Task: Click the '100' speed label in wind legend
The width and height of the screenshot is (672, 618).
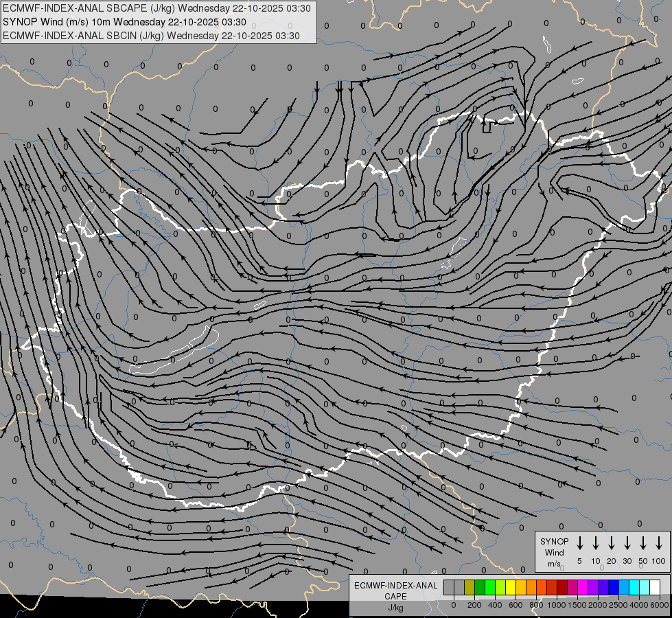Action: pyautogui.click(x=659, y=561)
